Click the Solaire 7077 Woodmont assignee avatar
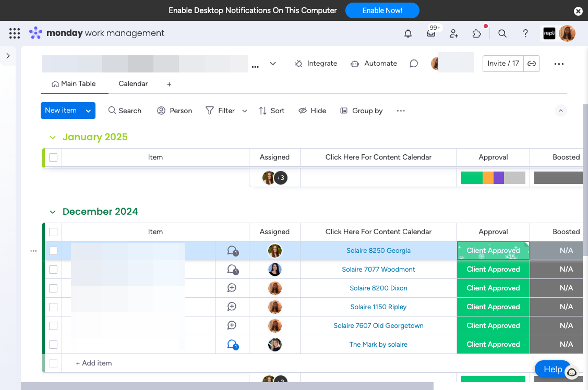This screenshot has height=390, width=588. 275,270
